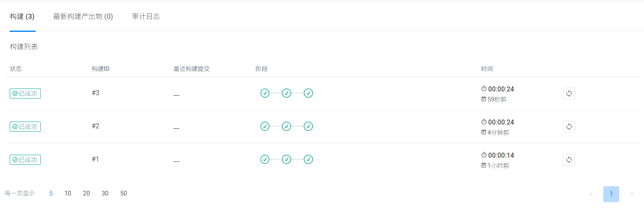Show 50 items per page

123,193
